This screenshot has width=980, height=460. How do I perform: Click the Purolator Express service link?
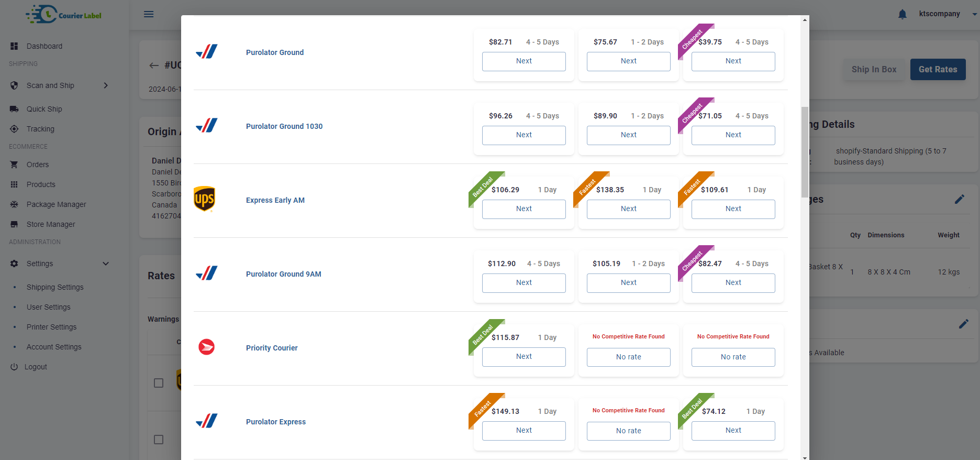click(276, 422)
